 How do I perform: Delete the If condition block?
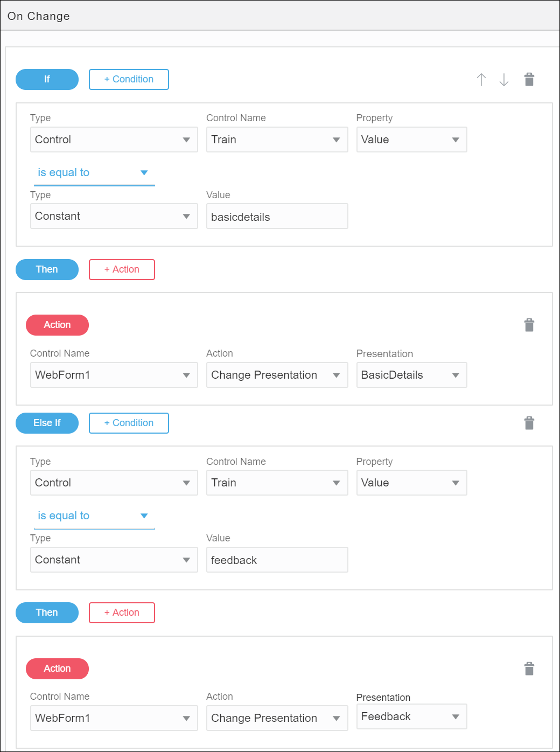529,80
